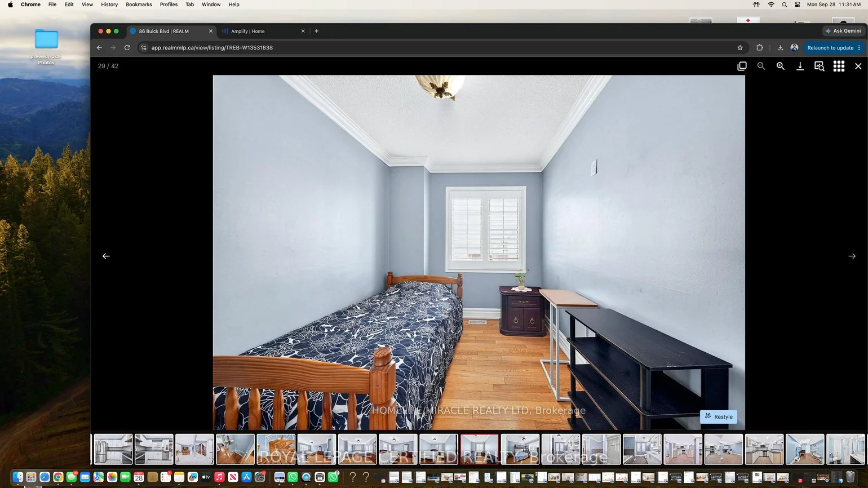Download the current listing photo
This screenshot has width=868, height=488.
(x=800, y=66)
